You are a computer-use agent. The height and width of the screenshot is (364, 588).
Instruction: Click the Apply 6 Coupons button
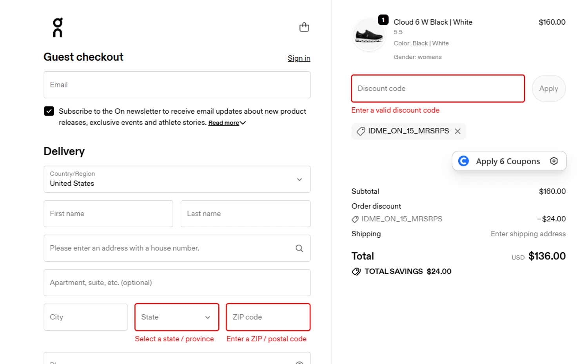(x=509, y=161)
